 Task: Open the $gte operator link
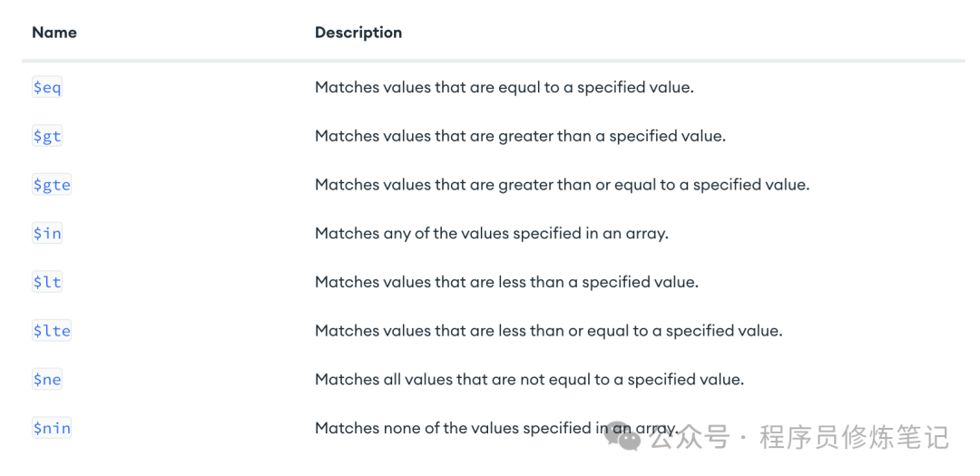52,185
